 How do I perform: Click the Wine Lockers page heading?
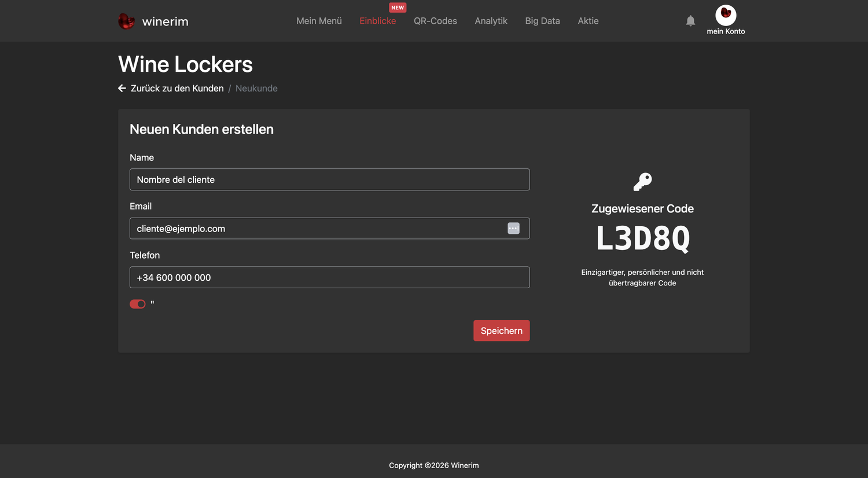tap(185, 64)
